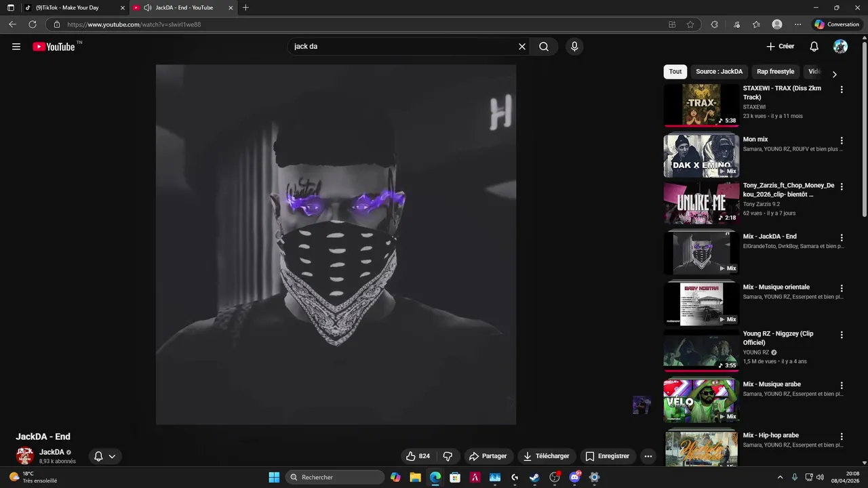Toggle notification bell for JackDA channel
The width and height of the screenshot is (868, 488).
[x=105, y=456]
